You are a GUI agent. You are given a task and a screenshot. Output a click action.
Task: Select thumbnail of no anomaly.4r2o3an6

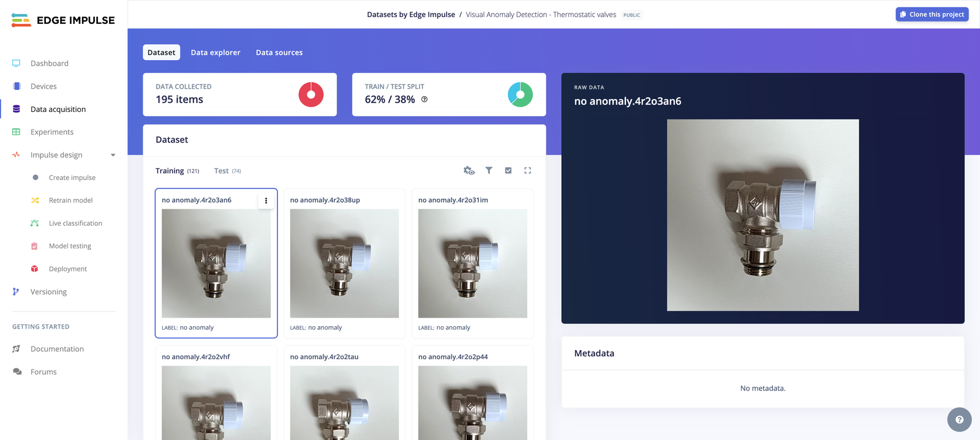(x=216, y=263)
